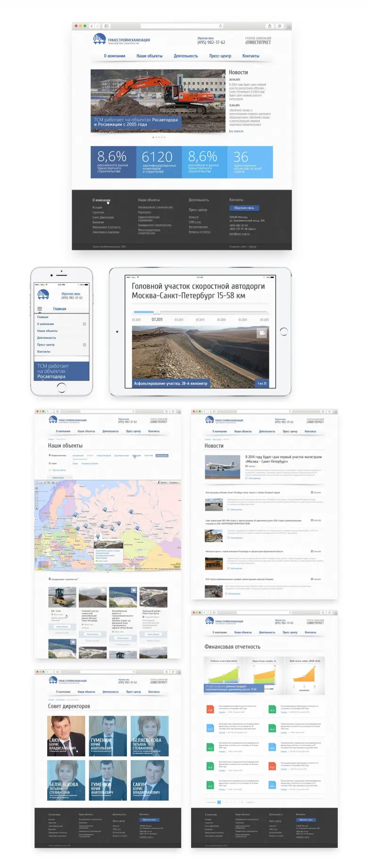Viewport: 368px width, 868px height.
Task: Open 'Пресс-центр' in the top site navigation
Action: pyautogui.click(x=220, y=56)
